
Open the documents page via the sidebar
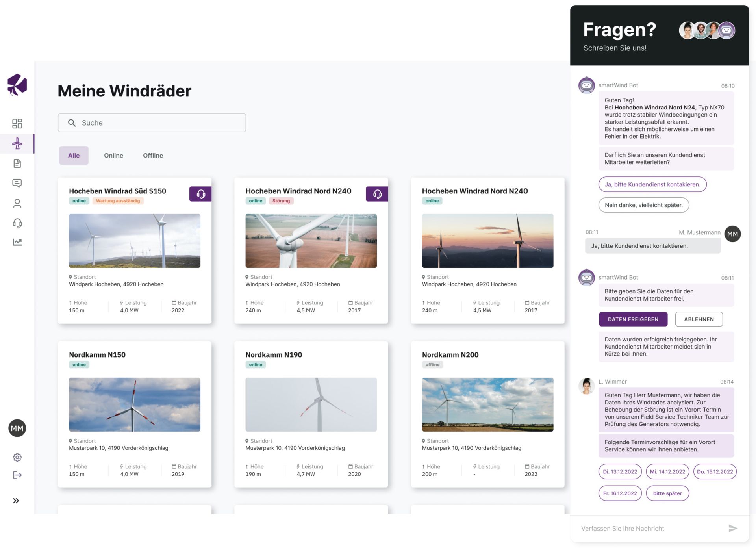coord(17,163)
